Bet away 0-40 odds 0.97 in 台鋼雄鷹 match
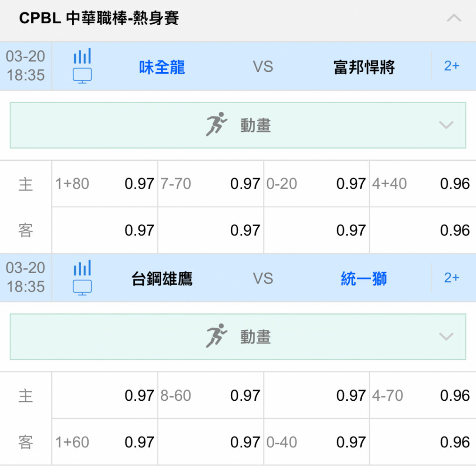Screen dimensions: 476x466 (317, 442)
